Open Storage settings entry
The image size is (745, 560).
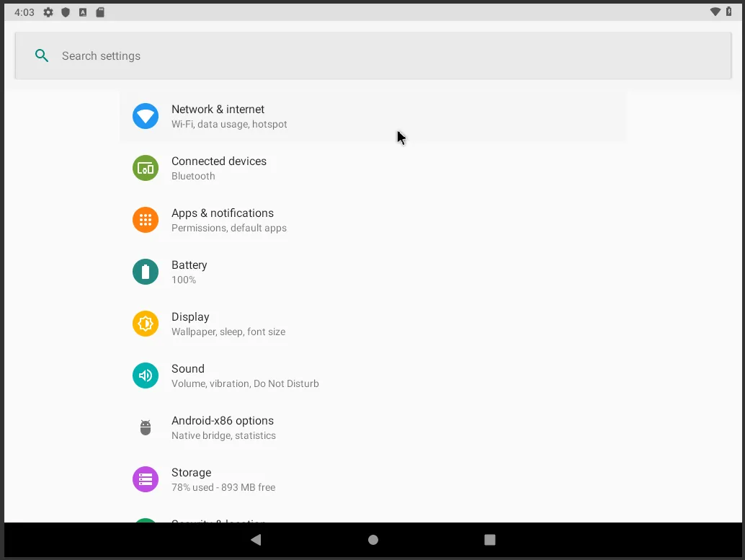click(x=373, y=479)
